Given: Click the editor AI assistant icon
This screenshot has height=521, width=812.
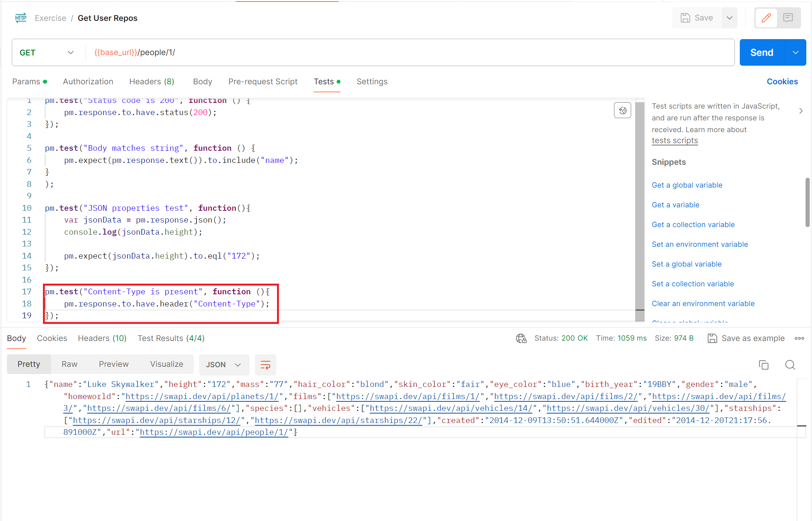Looking at the screenshot, I should click(x=622, y=111).
